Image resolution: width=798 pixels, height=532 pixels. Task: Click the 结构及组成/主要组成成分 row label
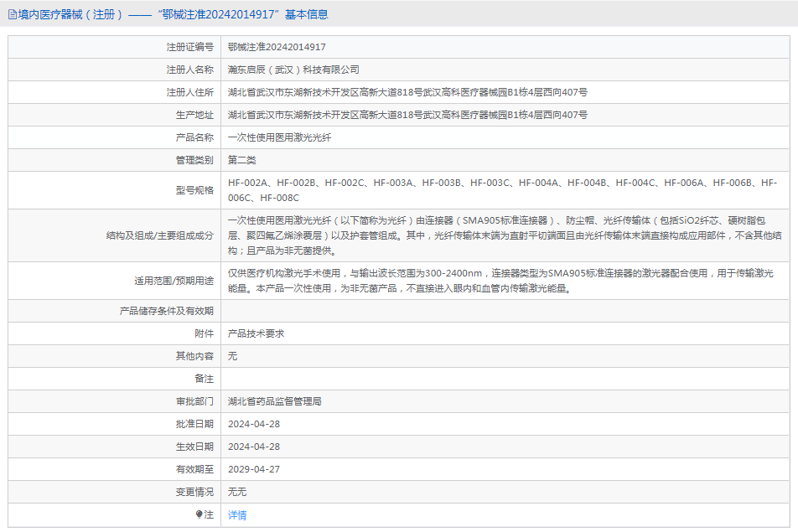[159, 235]
